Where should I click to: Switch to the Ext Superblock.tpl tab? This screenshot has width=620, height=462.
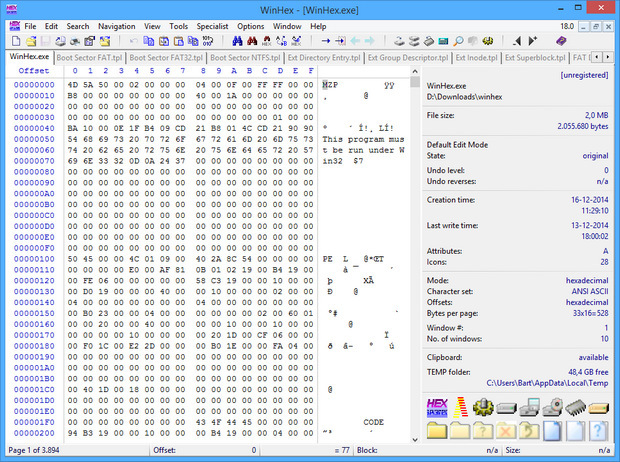pos(535,58)
